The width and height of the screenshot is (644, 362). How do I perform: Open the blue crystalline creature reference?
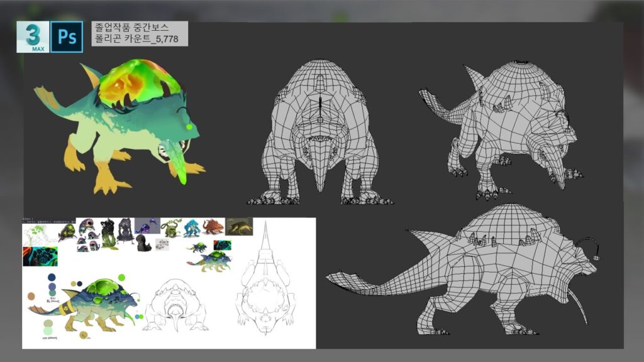pos(192,228)
